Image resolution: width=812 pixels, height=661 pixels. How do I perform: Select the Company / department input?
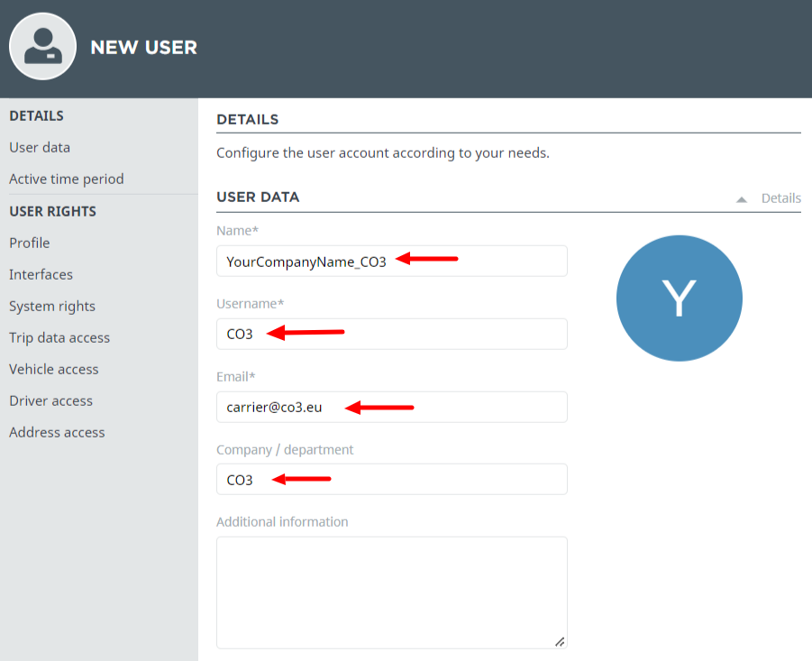pos(391,479)
